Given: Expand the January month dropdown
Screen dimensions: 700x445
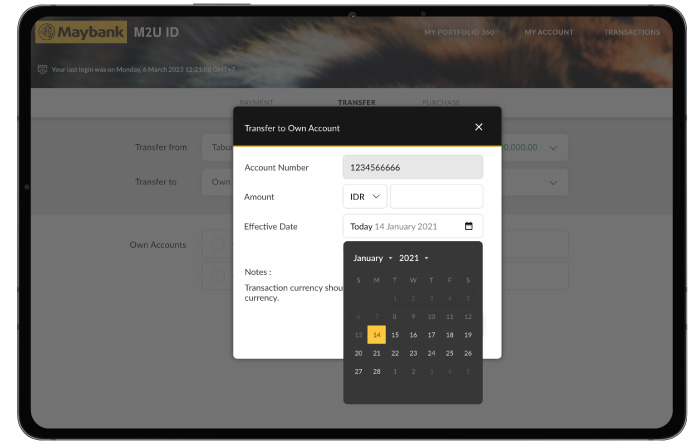Looking at the screenshot, I should 372,258.
